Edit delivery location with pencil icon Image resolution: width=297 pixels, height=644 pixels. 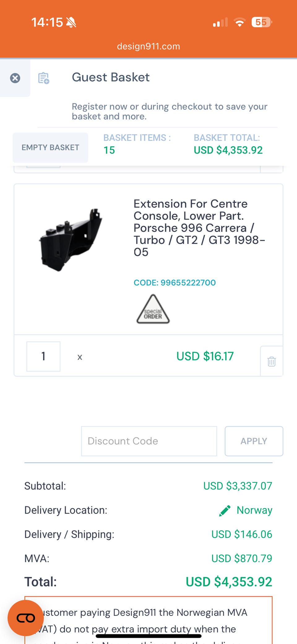tap(225, 511)
